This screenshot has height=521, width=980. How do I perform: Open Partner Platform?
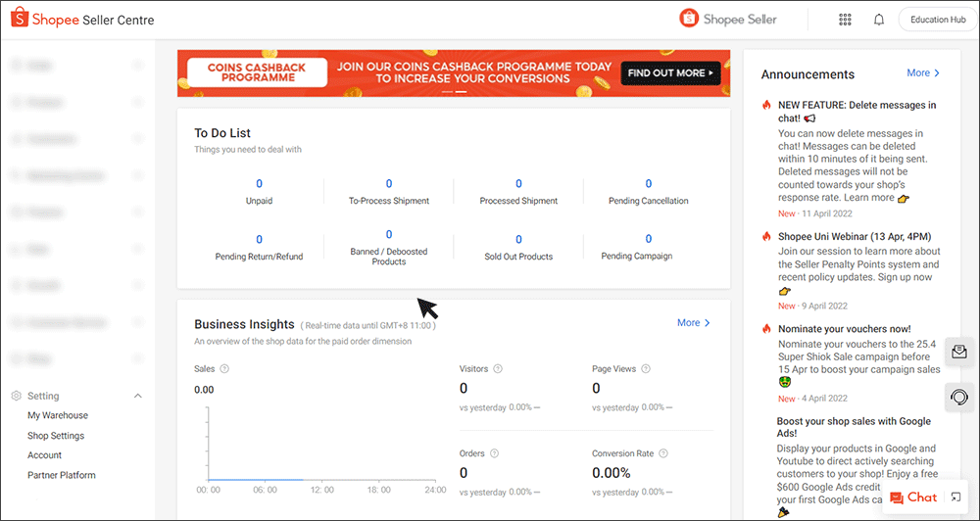pyautogui.click(x=61, y=475)
